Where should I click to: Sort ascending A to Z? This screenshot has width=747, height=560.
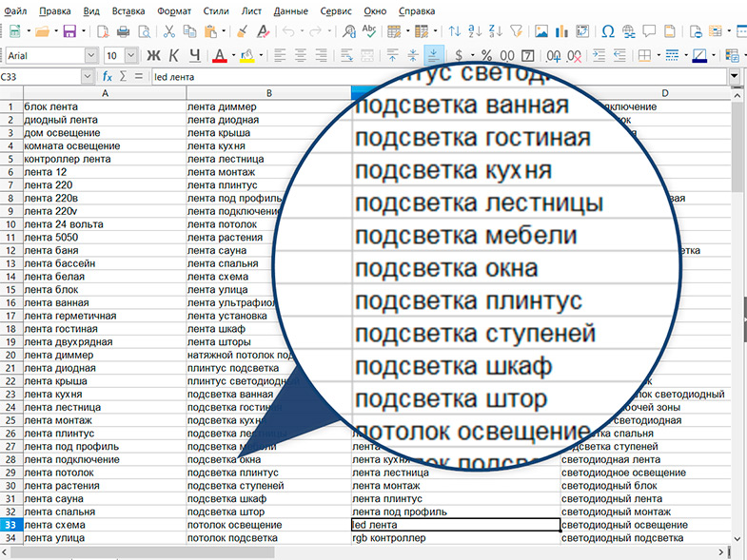point(475,32)
